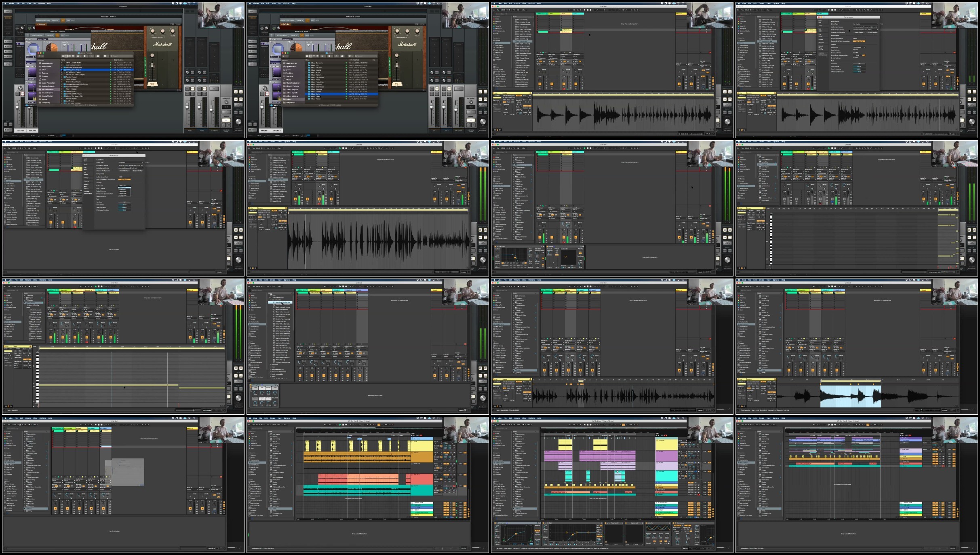In the first frame, click Finder's share toolbar icon
The image size is (980, 555).
click(x=92, y=56)
